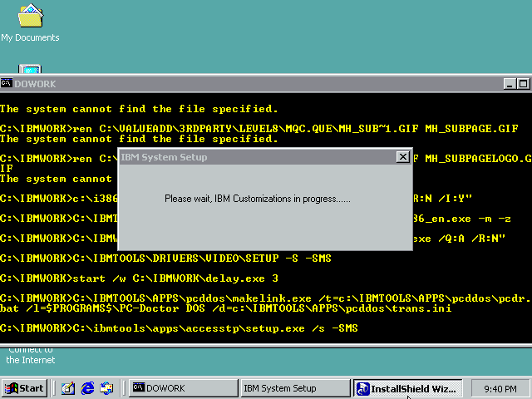532x399 pixels.
Task: Close the IBM System Setup dialog
Action: click(x=403, y=157)
